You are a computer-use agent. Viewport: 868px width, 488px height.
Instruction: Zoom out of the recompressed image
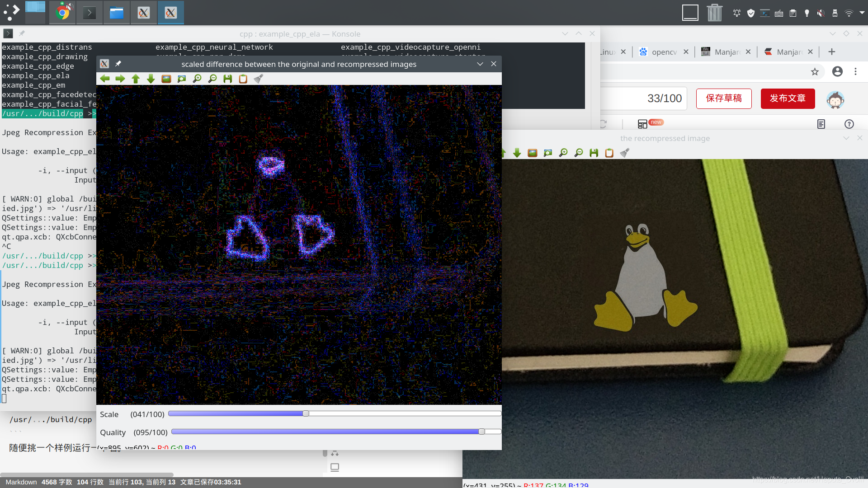pos(579,153)
